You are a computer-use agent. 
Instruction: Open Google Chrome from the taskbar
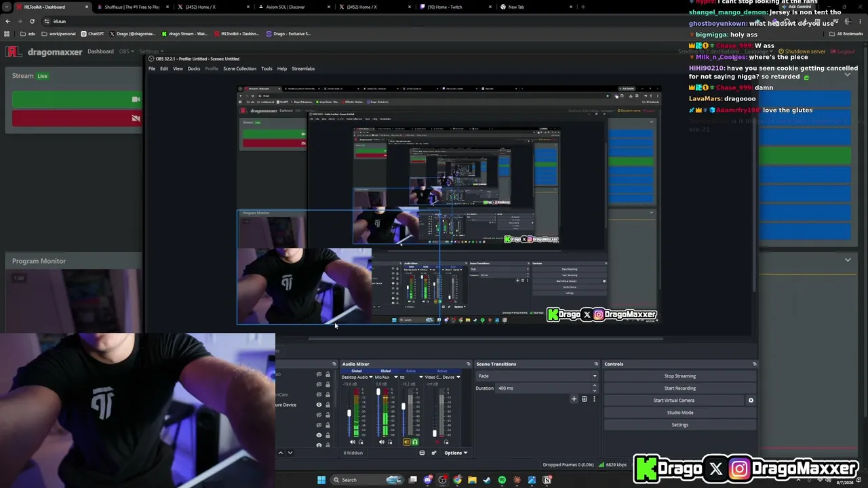coord(458,480)
